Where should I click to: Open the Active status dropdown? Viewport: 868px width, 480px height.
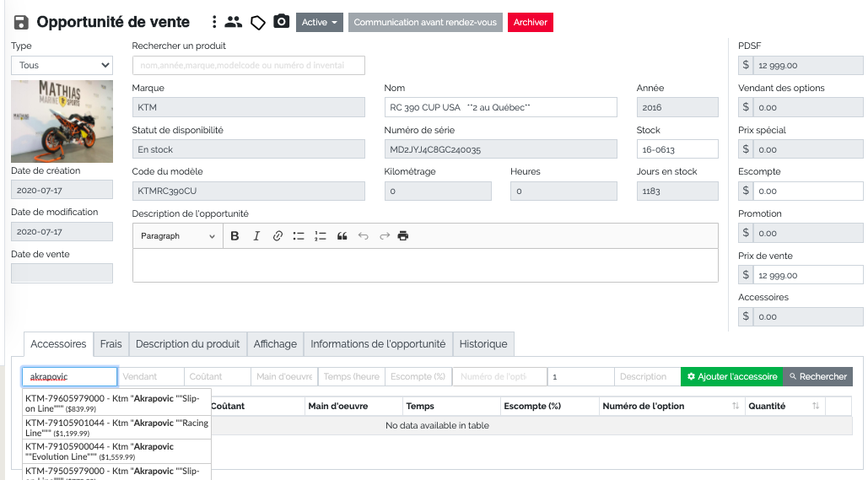coord(320,22)
